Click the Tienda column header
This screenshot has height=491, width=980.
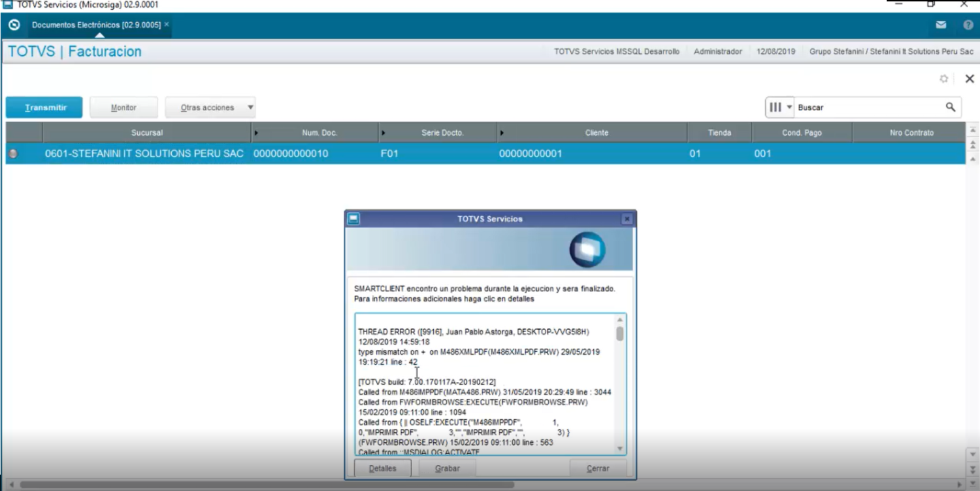[x=719, y=133]
